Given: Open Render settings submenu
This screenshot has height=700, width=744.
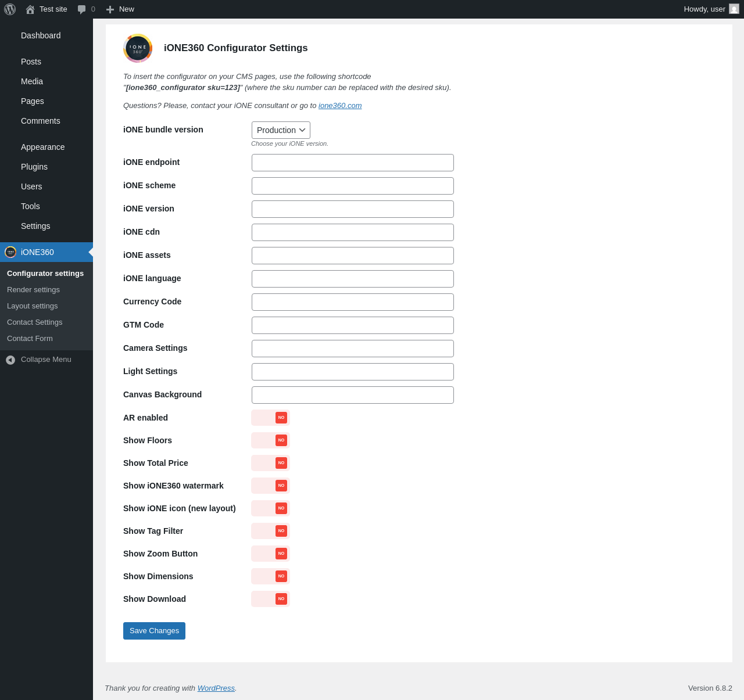Looking at the screenshot, I should [34, 290].
